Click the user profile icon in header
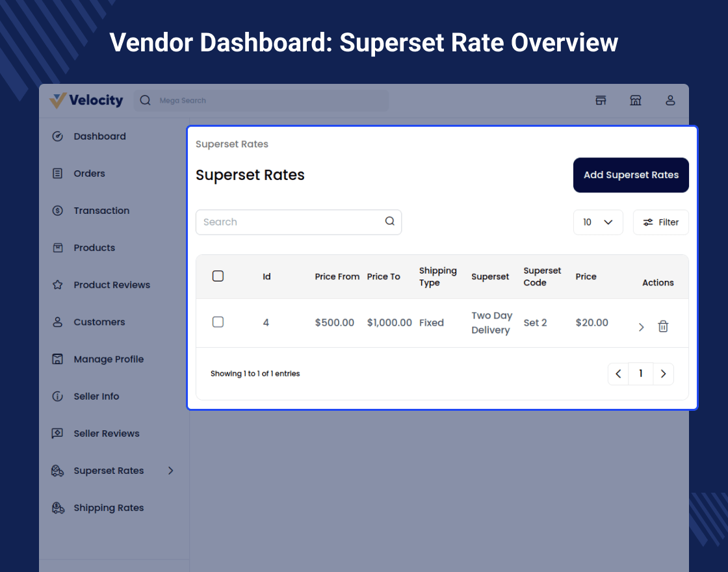This screenshot has height=572, width=728. [670, 100]
